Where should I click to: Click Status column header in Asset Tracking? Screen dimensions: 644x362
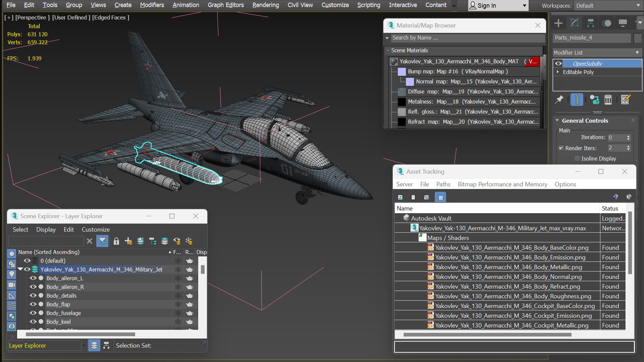point(612,208)
